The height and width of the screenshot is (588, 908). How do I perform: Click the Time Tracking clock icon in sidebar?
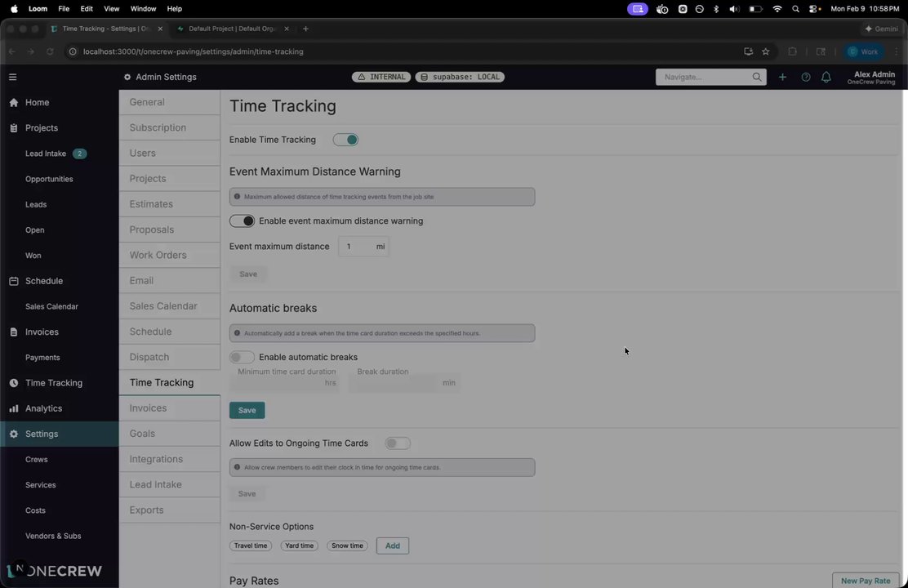pyautogui.click(x=14, y=383)
